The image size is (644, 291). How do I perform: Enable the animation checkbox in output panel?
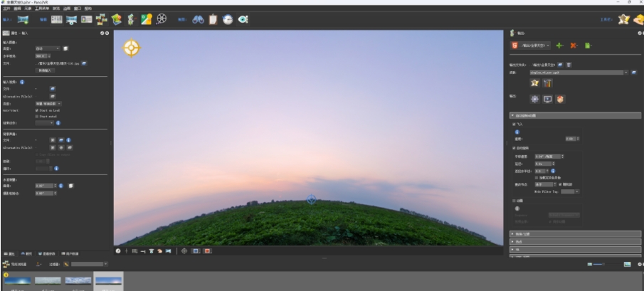point(514,201)
